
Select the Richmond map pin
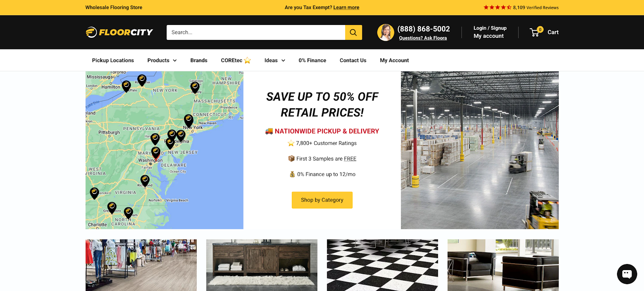tap(145, 181)
